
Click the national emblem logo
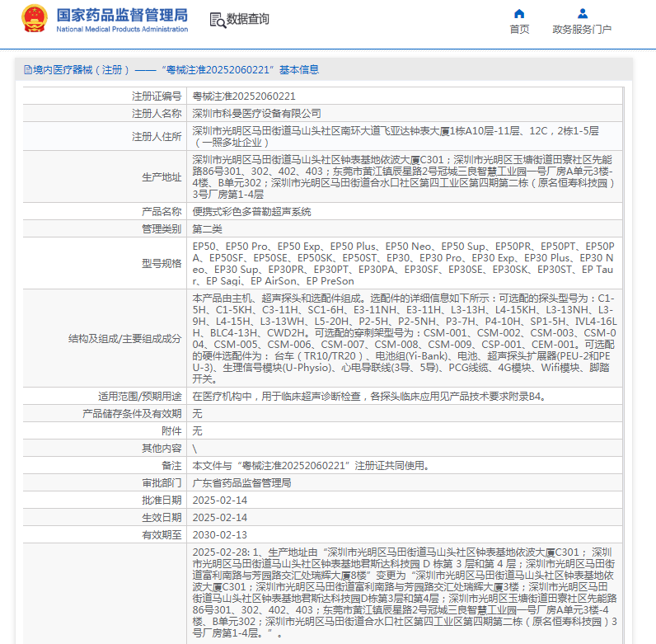click(34, 19)
